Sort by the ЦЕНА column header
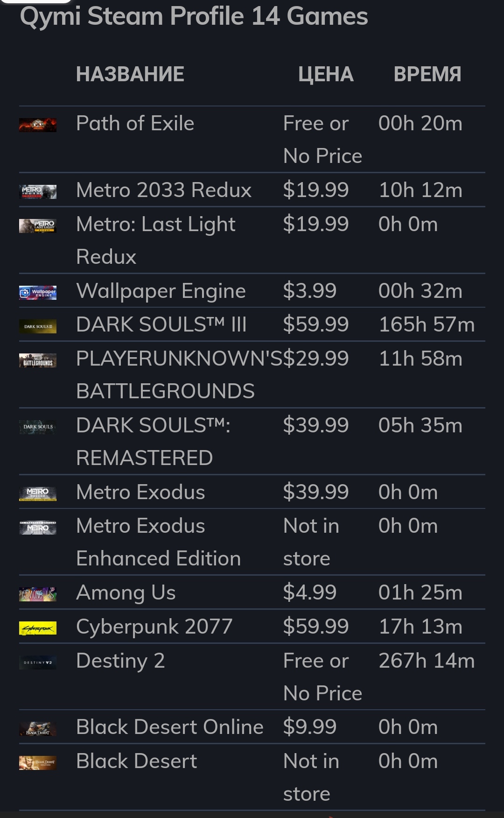 coord(326,74)
